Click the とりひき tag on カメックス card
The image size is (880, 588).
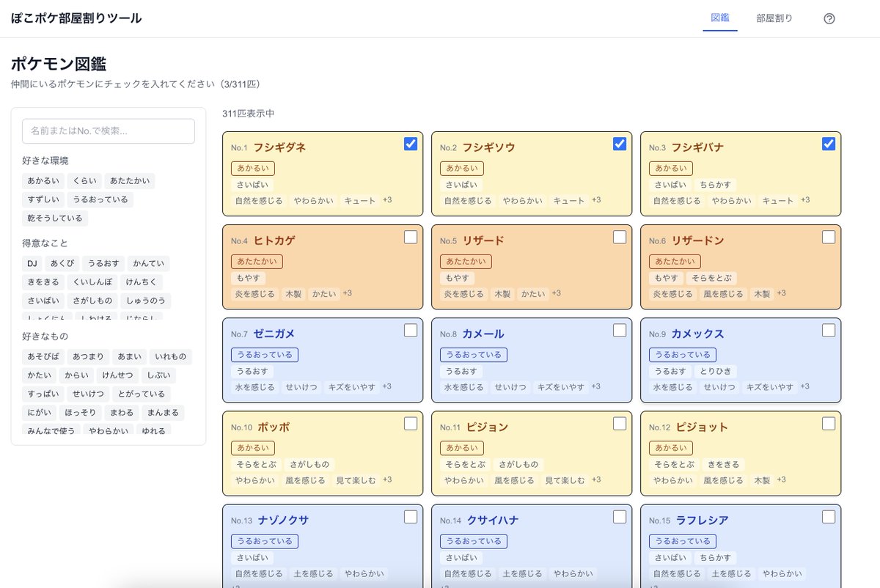tap(716, 371)
